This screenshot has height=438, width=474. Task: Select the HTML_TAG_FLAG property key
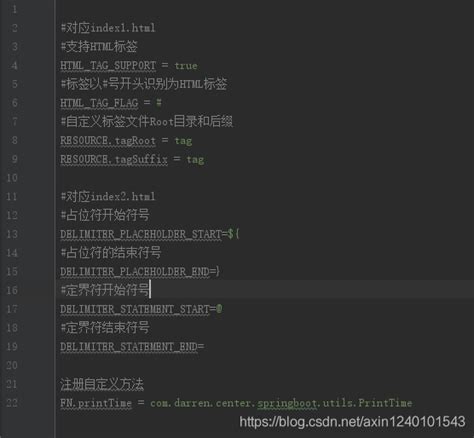click(99, 103)
